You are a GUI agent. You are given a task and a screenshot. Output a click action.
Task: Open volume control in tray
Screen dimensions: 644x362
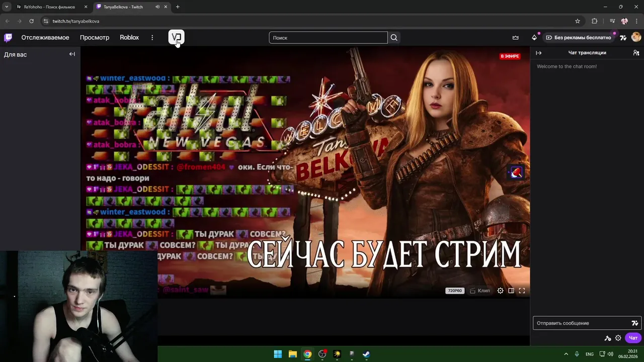tap(610, 354)
